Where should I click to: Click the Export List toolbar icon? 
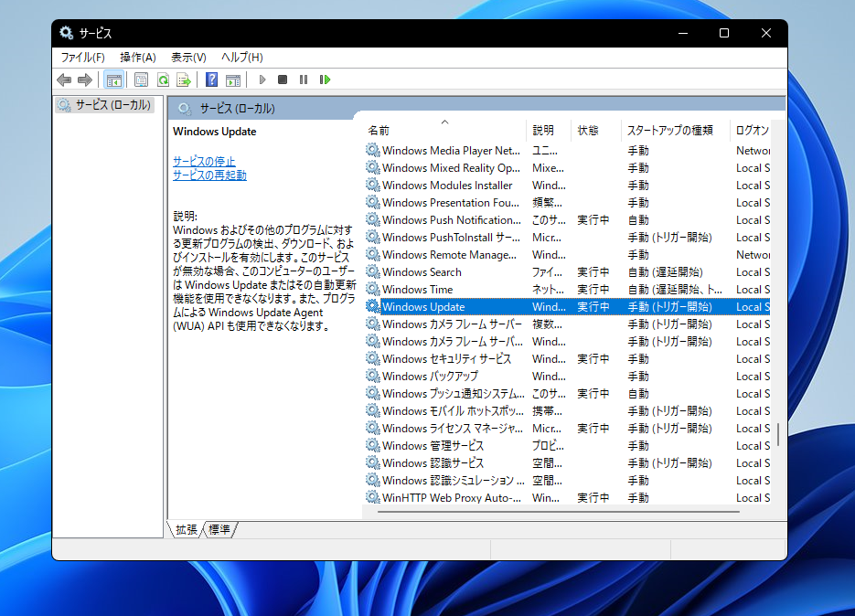coord(184,80)
